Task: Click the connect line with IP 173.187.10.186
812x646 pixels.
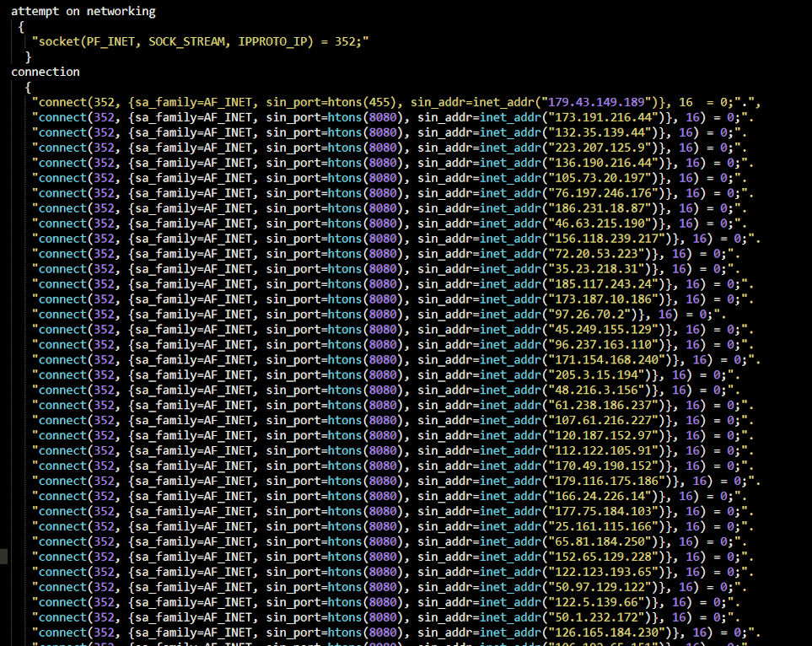Action: point(393,299)
